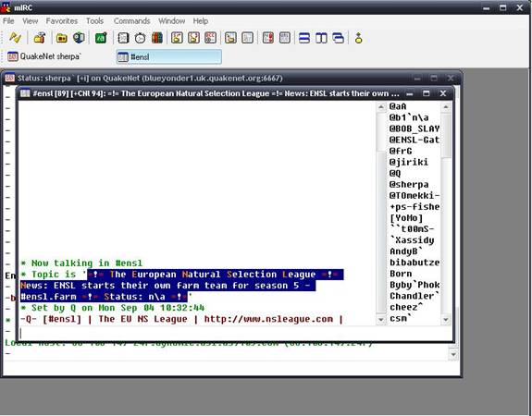Open the View menu
This screenshot has height=416, width=532.
click(31, 21)
